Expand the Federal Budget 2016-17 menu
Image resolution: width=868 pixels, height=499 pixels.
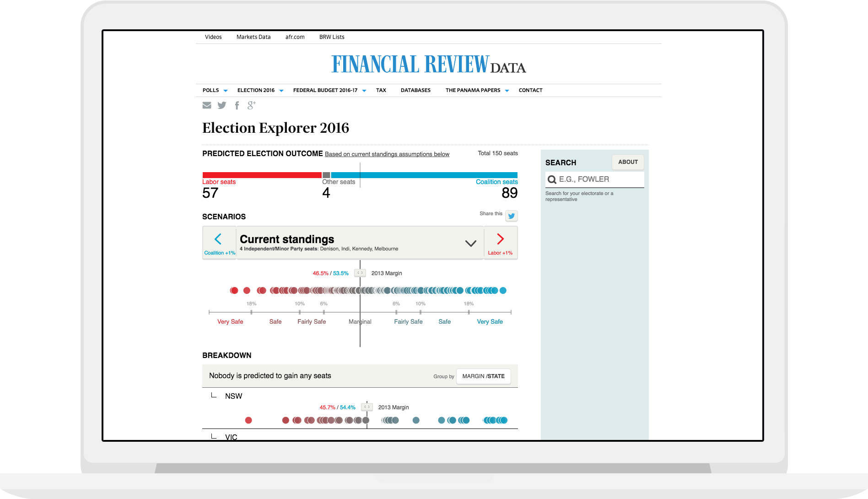(329, 91)
